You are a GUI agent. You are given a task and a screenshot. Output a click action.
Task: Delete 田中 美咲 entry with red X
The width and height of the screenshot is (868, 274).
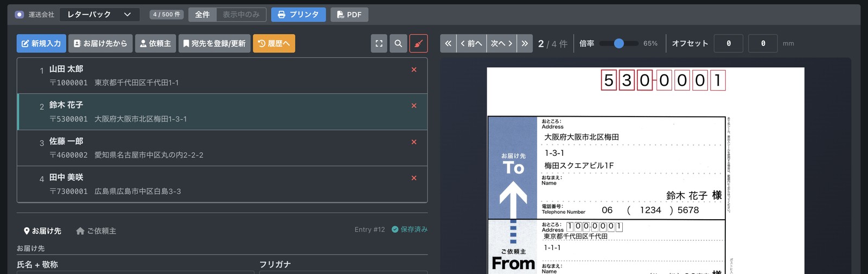pyautogui.click(x=414, y=178)
